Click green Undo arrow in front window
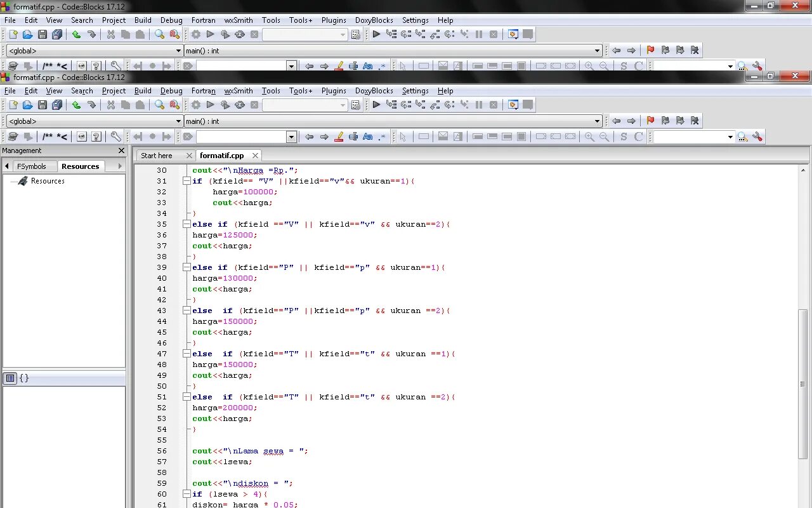812x508 pixels. [76, 105]
